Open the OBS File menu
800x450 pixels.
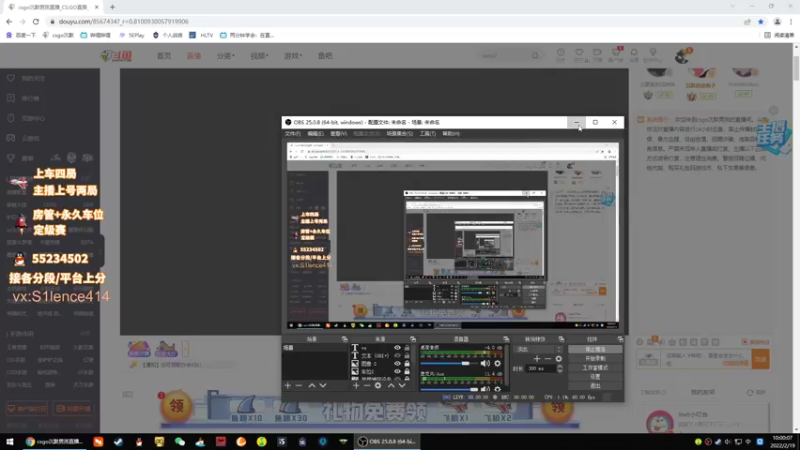pyautogui.click(x=293, y=134)
